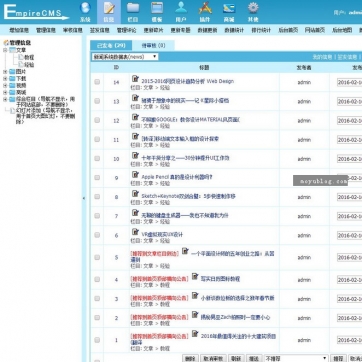Click the edit icon beside Apple Pencil article
The height and width of the screenshot is (362, 362).
click(135, 175)
